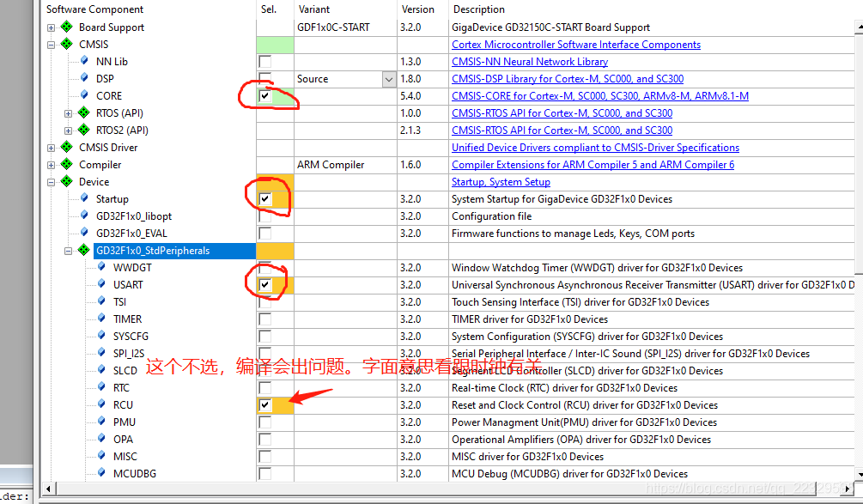Click the Board Support green diamond icon

(x=67, y=27)
